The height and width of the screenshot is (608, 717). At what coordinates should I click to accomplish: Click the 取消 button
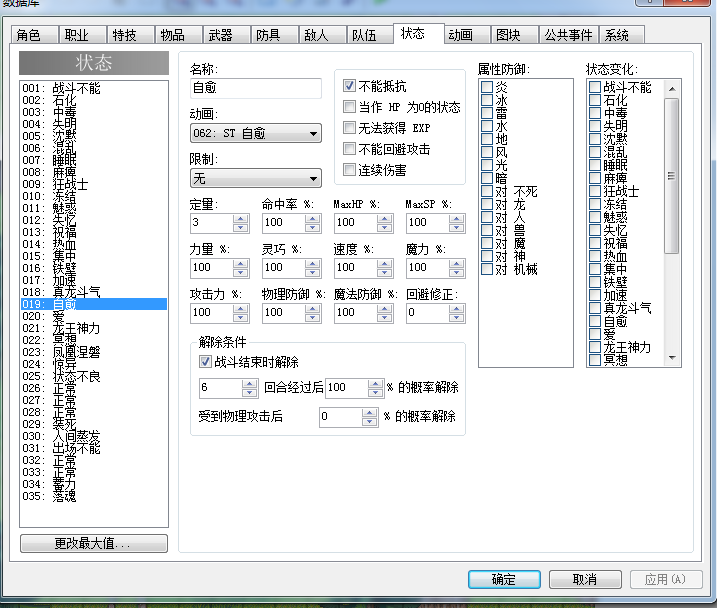pyautogui.click(x=585, y=579)
